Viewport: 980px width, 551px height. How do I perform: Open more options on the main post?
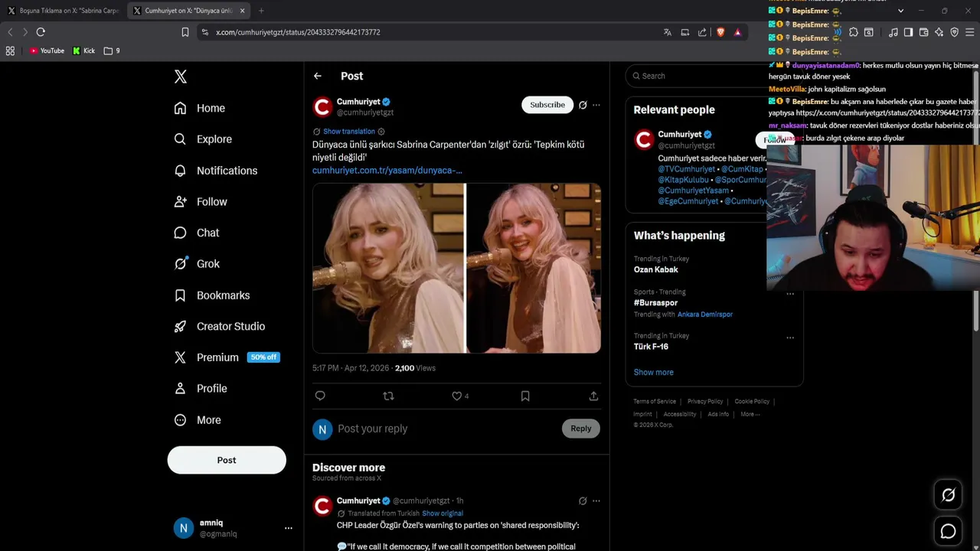[x=596, y=105]
